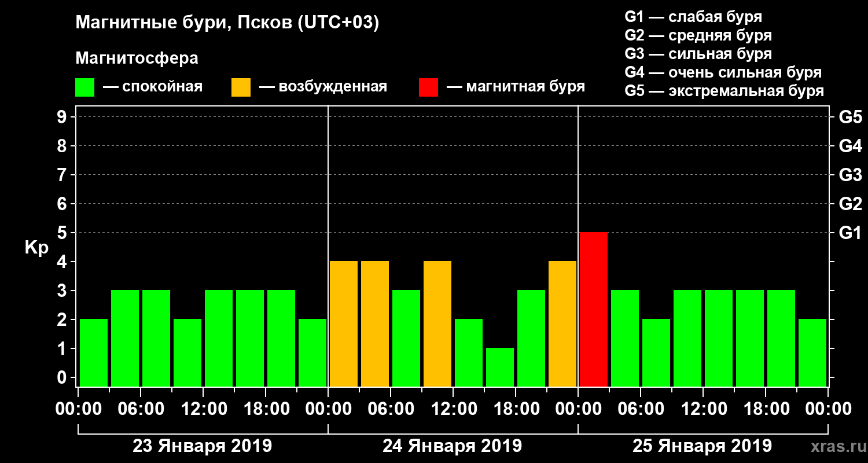Image resolution: width=868 pixels, height=463 pixels.
Task: Click the '18:00' time label above 25 Января
Action: coord(766,409)
